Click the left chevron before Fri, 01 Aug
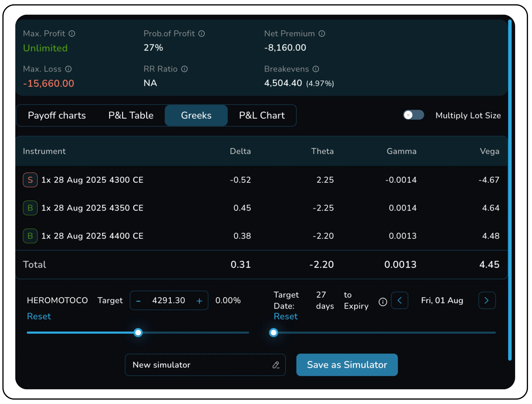The width and height of the screenshot is (532, 404). tap(400, 300)
